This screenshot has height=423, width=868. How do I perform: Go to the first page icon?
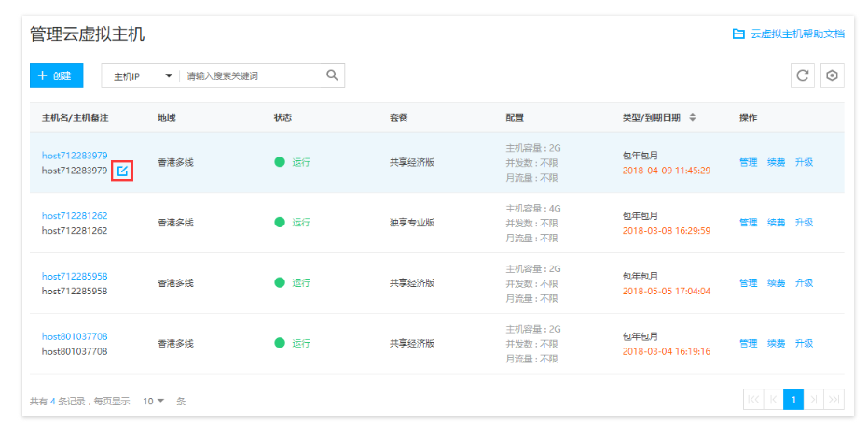pyautogui.click(x=752, y=400)
